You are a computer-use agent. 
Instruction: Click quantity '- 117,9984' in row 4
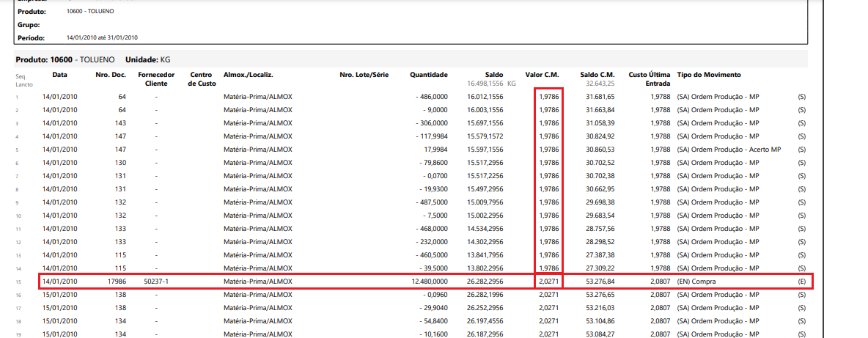(x=431, y=136)
